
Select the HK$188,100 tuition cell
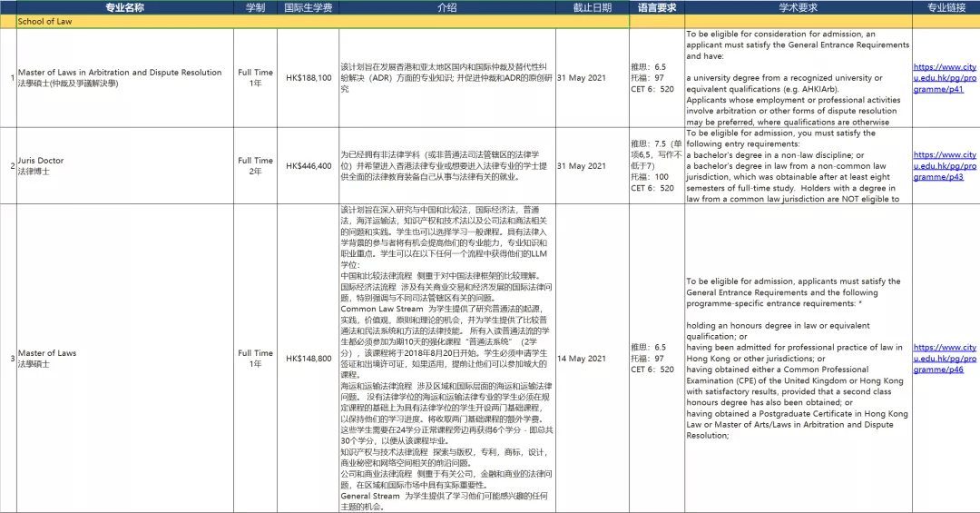[x=308, y=78]
